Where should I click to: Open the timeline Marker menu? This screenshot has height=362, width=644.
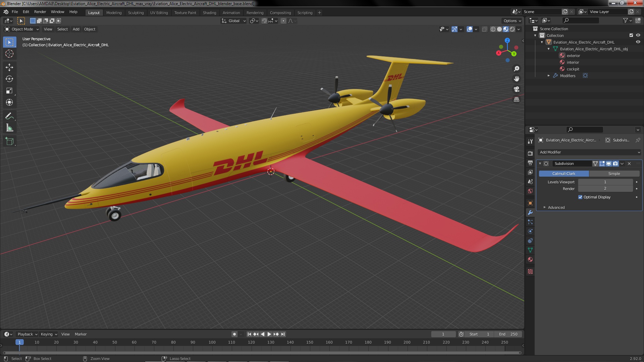[x=80, y=334]
